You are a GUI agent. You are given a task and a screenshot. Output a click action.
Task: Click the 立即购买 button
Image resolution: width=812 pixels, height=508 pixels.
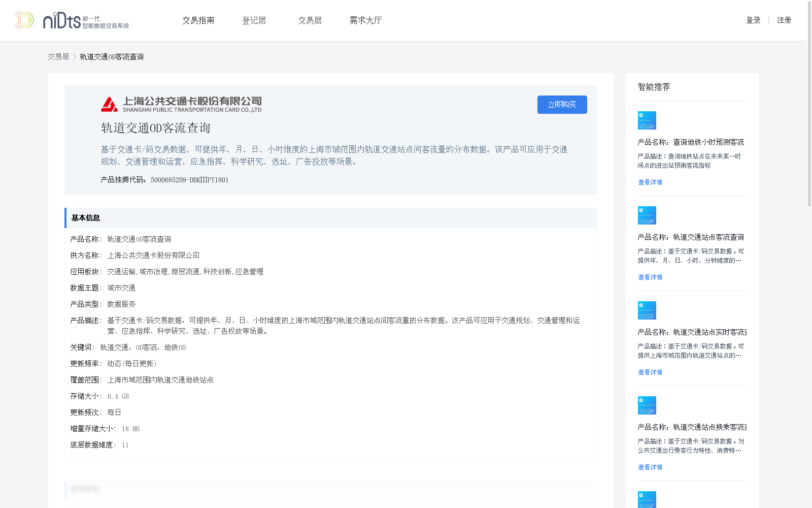tap(562, 105)
